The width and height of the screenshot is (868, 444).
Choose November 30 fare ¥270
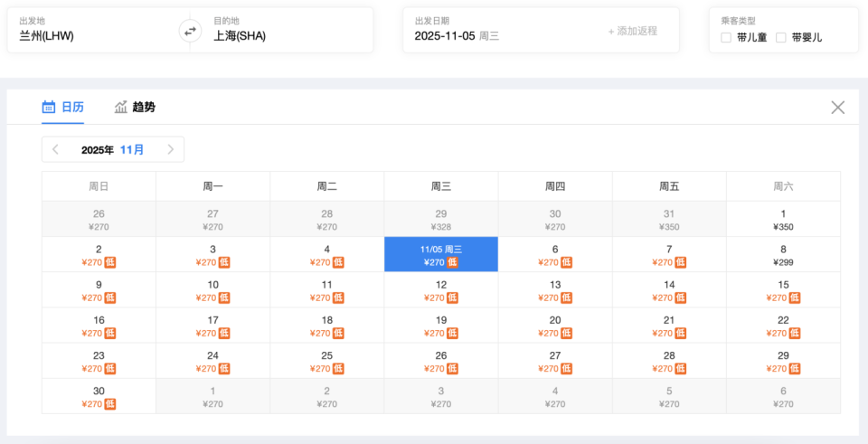[x=99, y=396]
